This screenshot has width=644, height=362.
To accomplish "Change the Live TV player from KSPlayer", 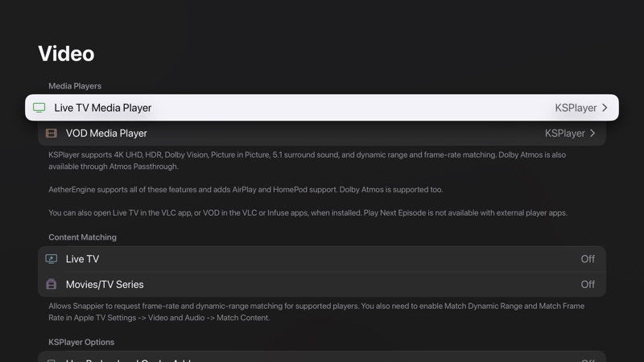I will click(576, 108).
